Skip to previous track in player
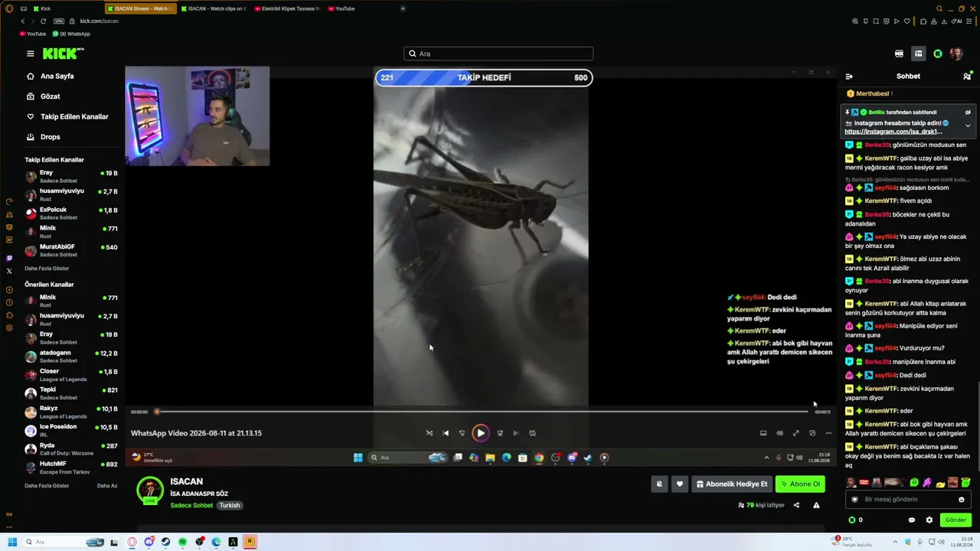 pyautogui.click(x=446, y=433)
